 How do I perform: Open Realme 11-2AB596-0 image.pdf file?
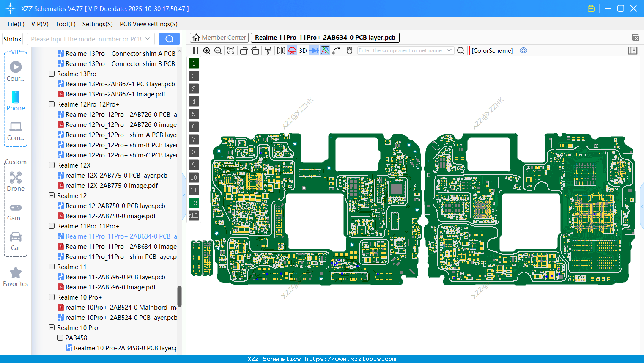coord(110,287)
